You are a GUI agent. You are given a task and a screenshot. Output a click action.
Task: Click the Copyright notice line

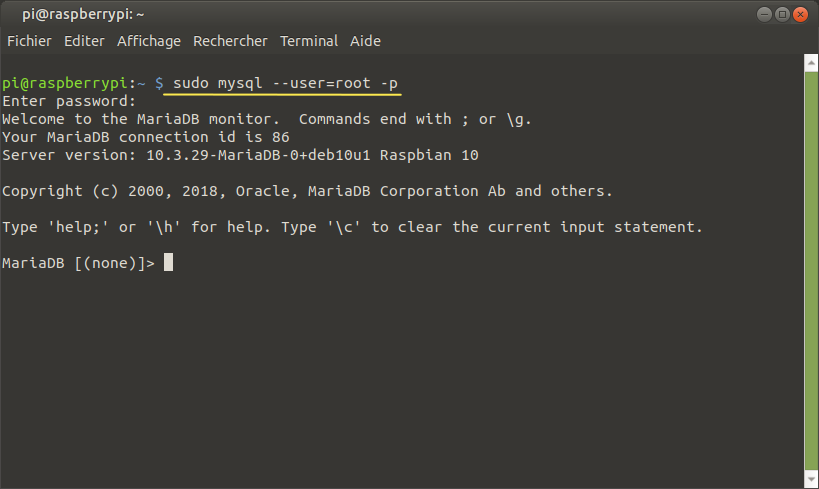[x=307, y=191]
